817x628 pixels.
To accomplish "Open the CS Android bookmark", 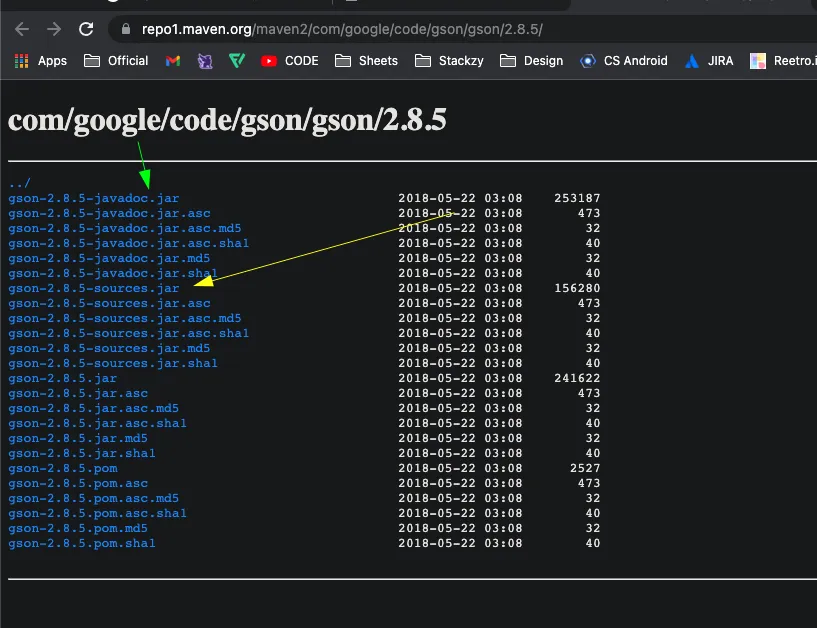I will coord(624,61).
